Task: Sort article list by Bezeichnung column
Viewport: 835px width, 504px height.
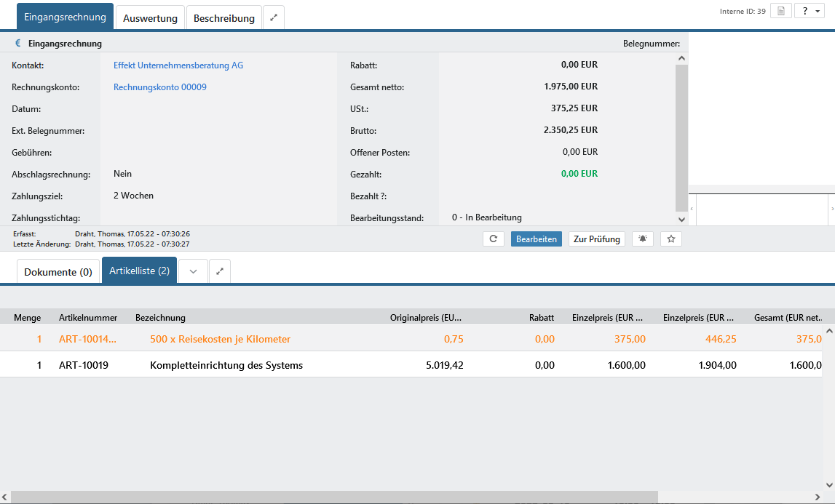Action: point(160,318)
